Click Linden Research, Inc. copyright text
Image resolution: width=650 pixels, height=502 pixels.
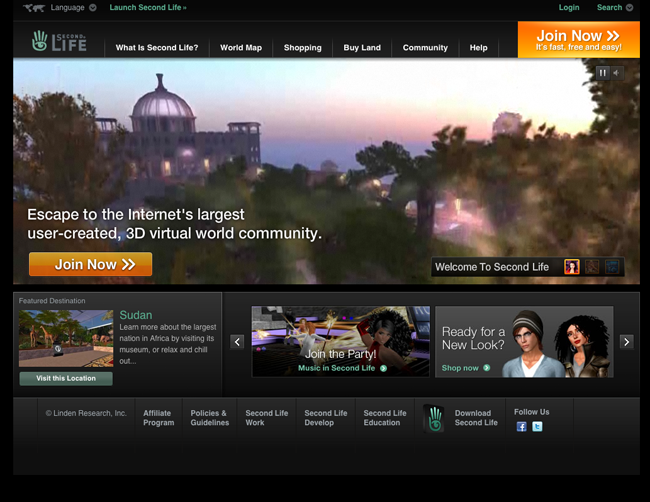click(86, 413)
